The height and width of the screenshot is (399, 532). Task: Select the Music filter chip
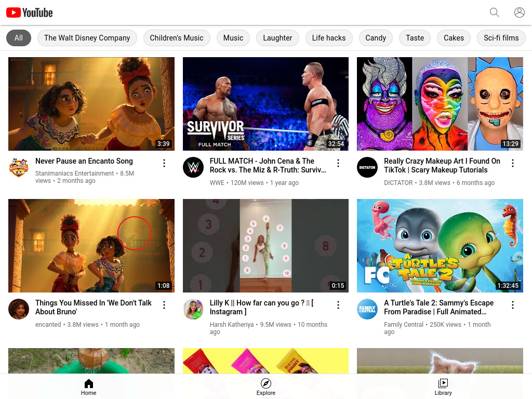pos(233,38)
